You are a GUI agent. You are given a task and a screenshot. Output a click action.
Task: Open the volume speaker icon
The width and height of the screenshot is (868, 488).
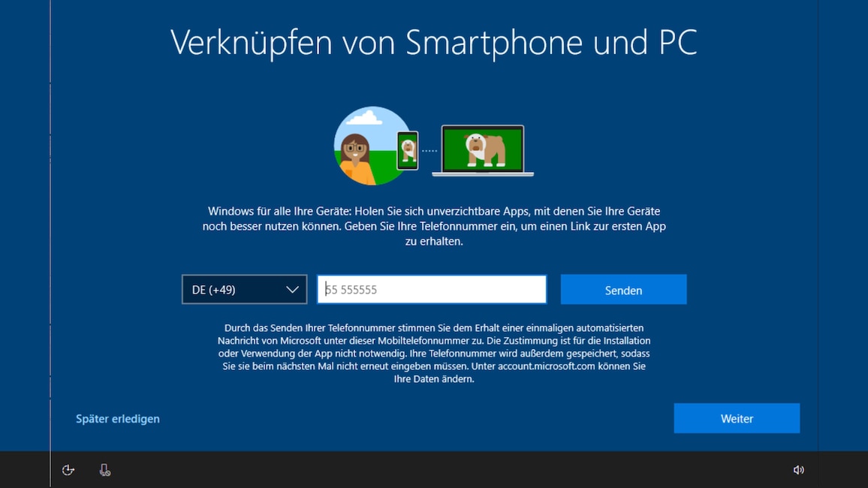click(x=798, y=470)
